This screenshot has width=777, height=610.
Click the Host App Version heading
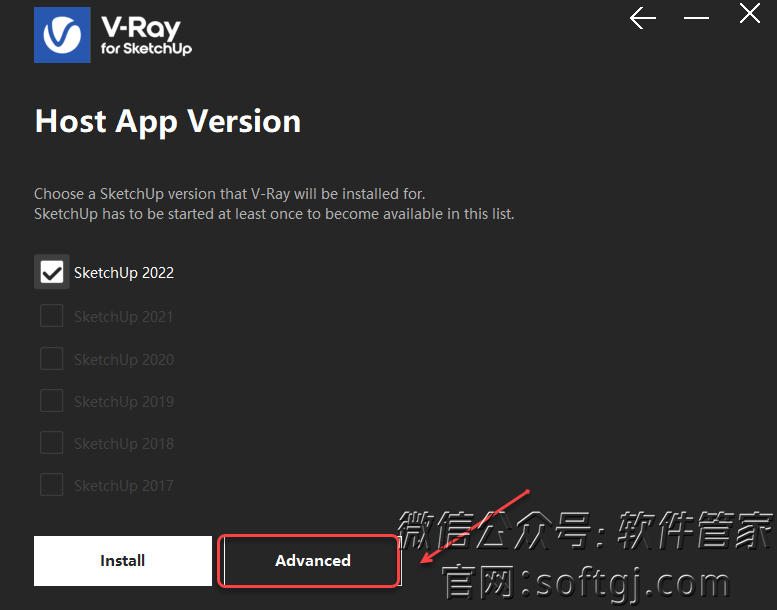click(x=168, y=122)
